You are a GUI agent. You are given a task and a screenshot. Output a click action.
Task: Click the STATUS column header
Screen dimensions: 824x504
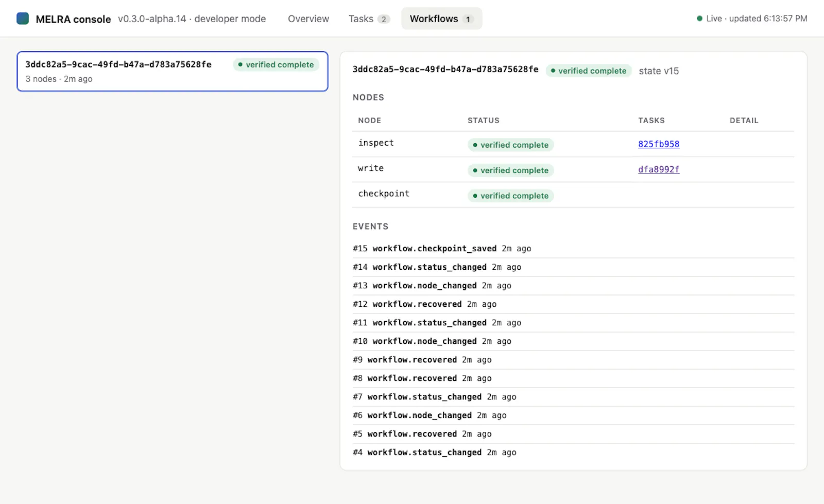(483, 120)
